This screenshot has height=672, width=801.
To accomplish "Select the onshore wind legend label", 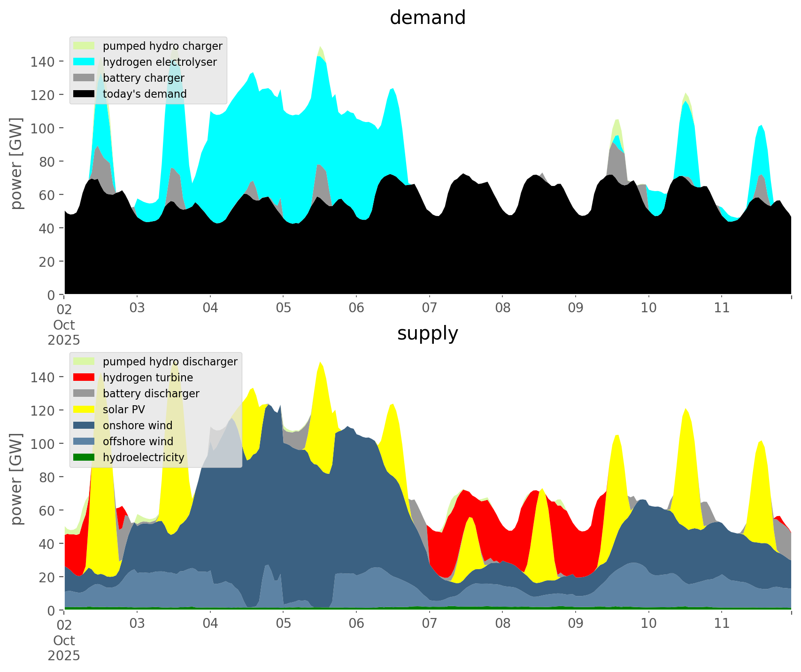I will pos(138,425).
